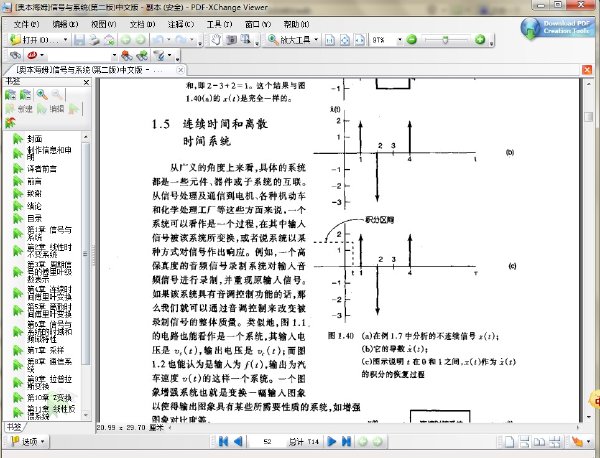Go to the last page
Screen dimensions: 600x458
point(346,442)
